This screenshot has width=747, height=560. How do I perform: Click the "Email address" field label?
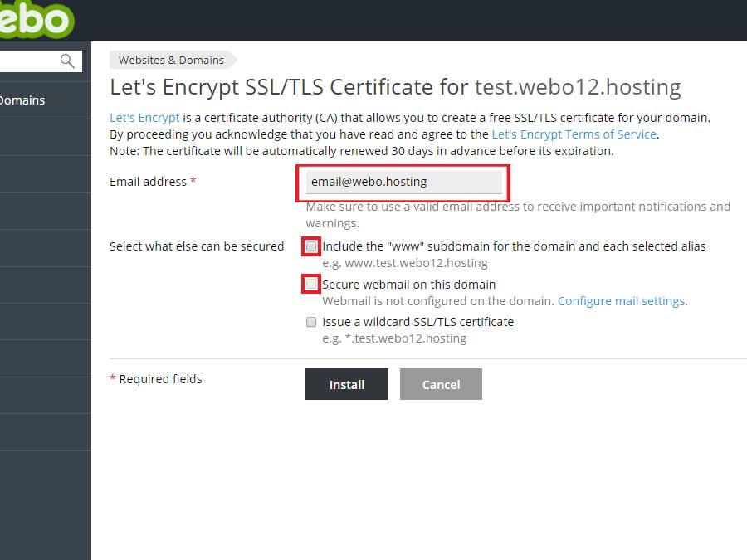tap(148, 182)
